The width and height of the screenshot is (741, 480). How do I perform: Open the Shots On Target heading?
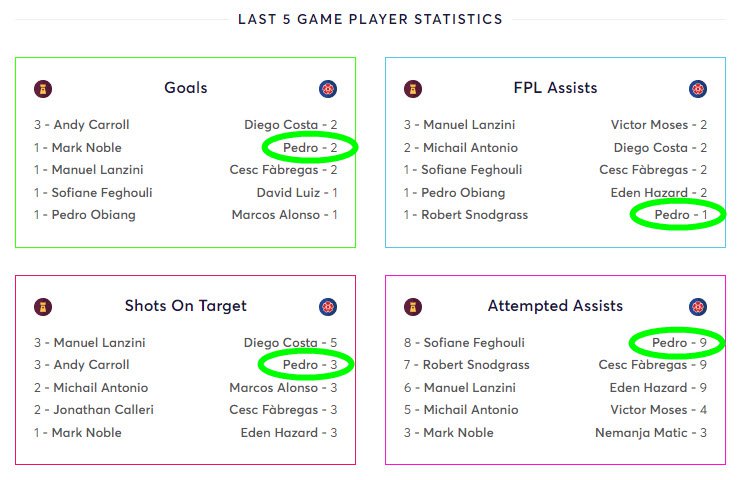tap(186, 306)
